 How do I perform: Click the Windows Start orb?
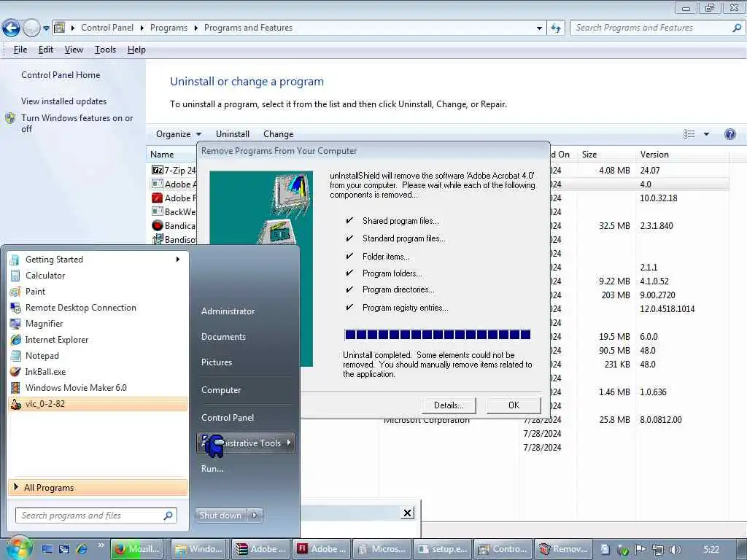click(x=18, y=548)
